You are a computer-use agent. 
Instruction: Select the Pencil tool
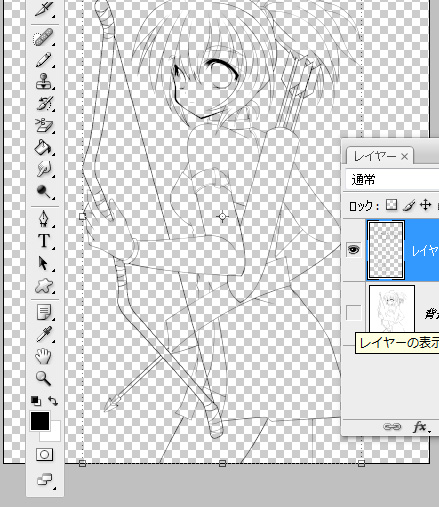coord(43,60)
